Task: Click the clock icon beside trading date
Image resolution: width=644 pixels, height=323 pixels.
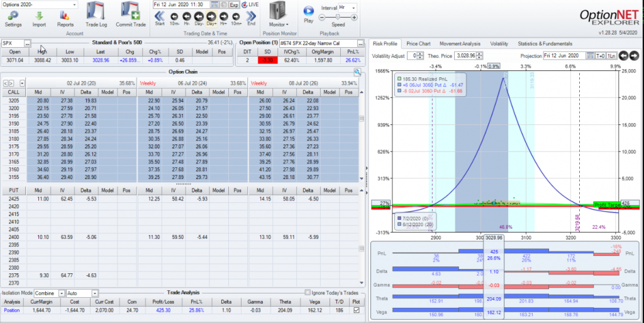Action: (x=224, y=4)
